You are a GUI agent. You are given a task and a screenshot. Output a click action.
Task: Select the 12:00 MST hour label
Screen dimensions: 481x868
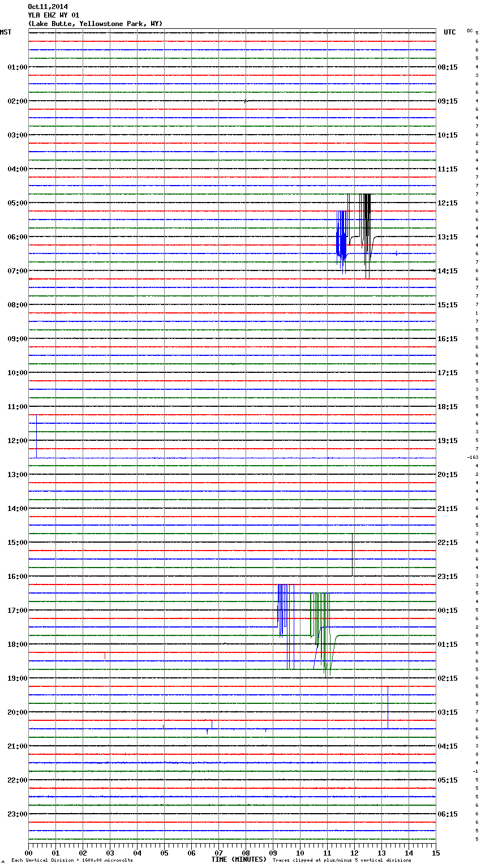18,441
